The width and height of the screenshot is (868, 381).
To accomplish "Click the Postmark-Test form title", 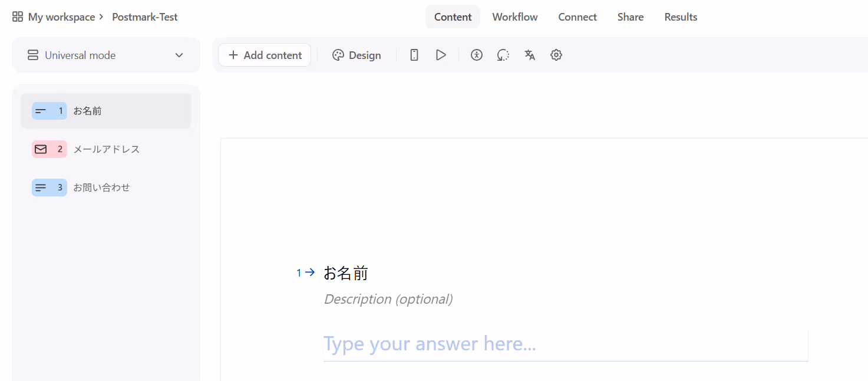I will tap(145, 17).
